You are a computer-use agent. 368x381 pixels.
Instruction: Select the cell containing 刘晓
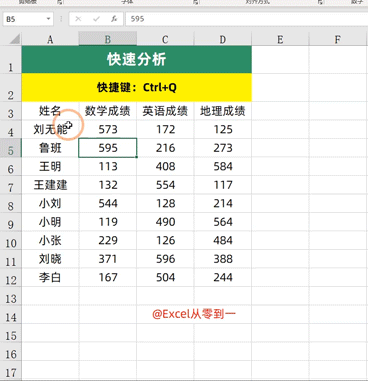[x=50, y=259]
